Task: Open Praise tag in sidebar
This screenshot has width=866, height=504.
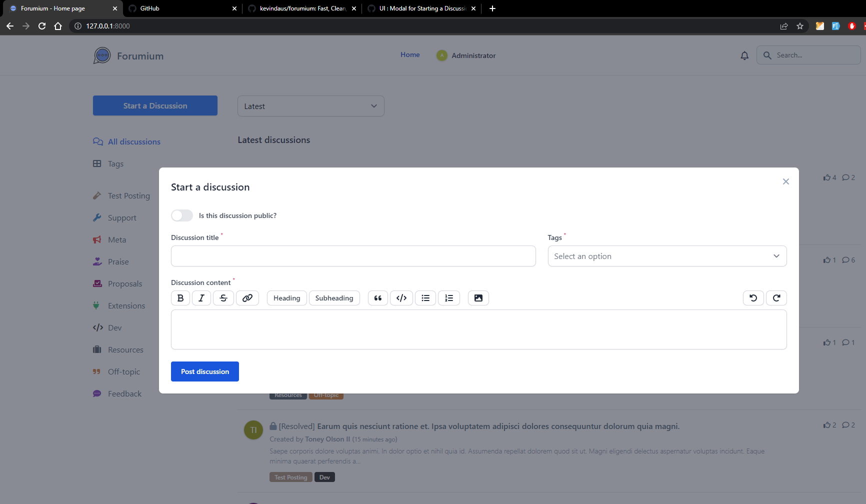Action: 111,262
